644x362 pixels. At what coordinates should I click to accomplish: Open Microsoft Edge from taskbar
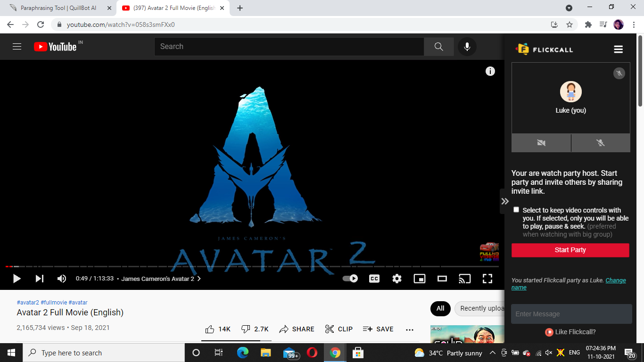(x=243, y=353)
